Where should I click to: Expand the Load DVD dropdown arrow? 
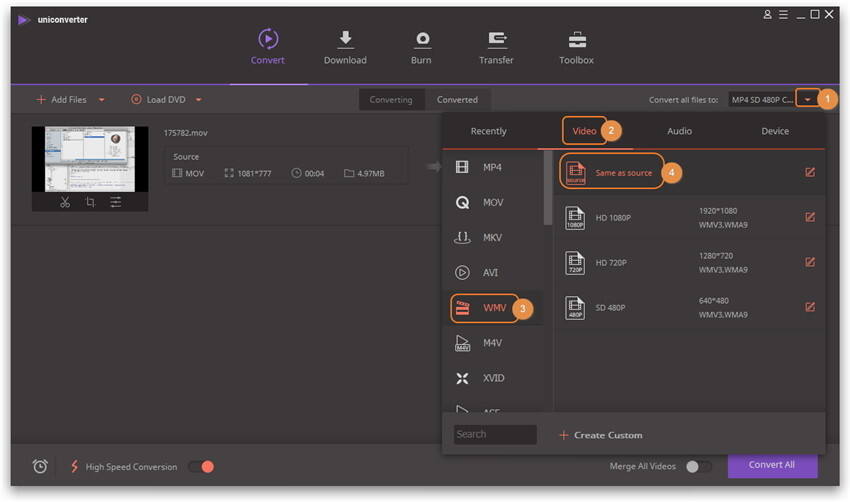[198, 100]
